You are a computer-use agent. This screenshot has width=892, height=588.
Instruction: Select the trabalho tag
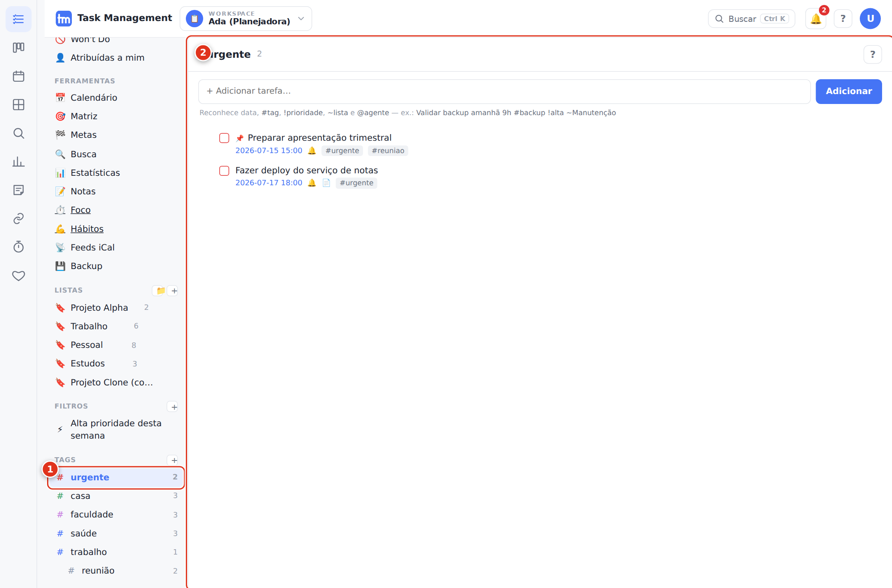coord(116,552)
